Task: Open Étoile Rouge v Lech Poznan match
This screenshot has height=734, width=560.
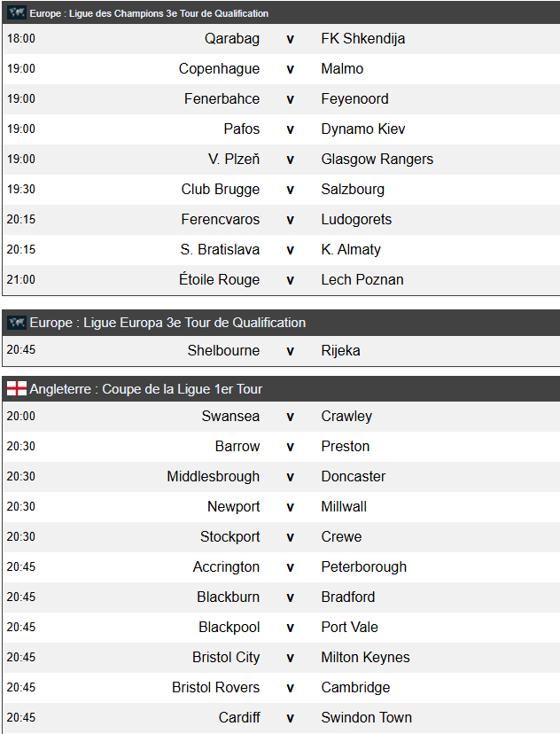Action: (x=290, y=280)
